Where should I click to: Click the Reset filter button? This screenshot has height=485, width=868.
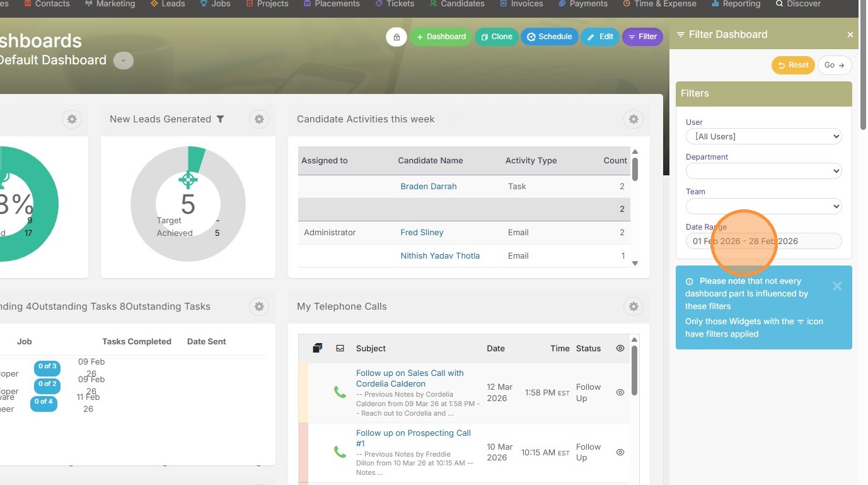coord(793,65)
